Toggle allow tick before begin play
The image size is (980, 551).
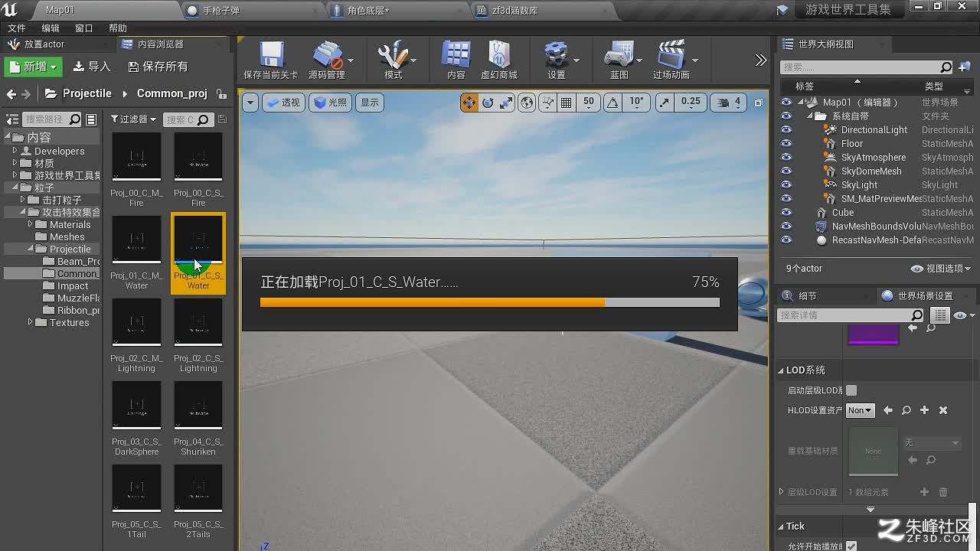tap(851, 546)
